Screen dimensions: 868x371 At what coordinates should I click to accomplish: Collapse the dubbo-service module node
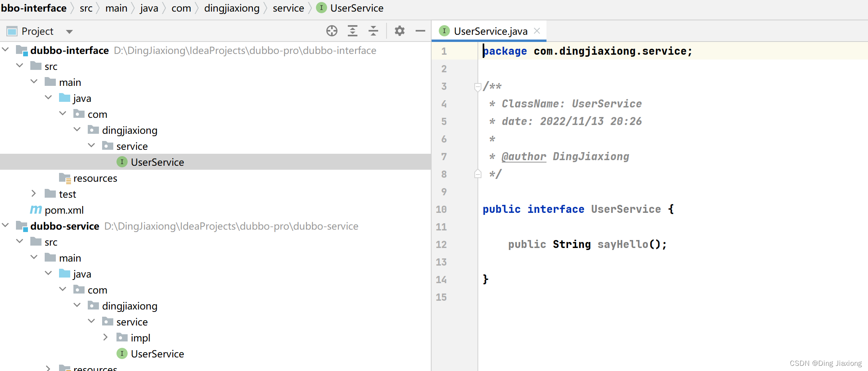pyautogui.click(x=6, y=225)
